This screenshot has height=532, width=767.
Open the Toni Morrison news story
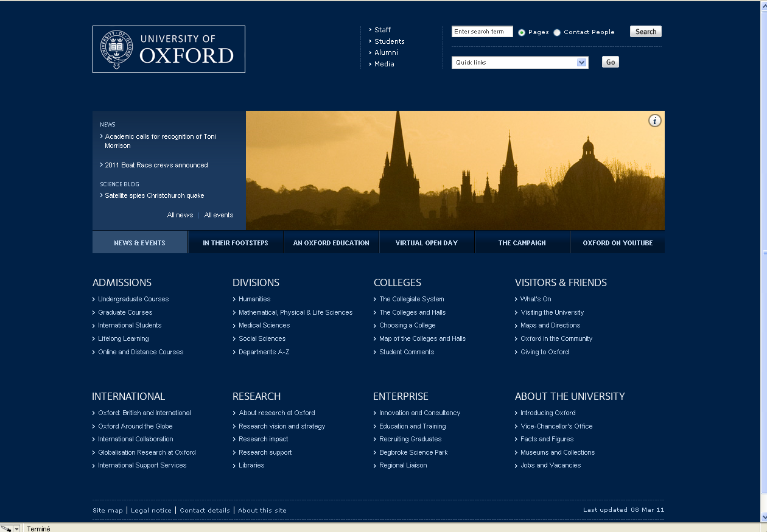point(160,141)
